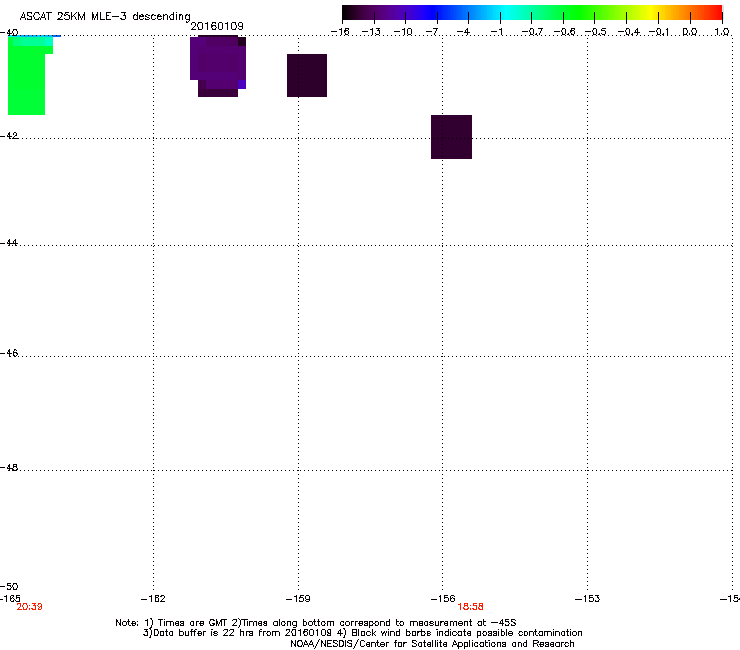Click the NOAA/NESDIS credit line

[432, 644]
